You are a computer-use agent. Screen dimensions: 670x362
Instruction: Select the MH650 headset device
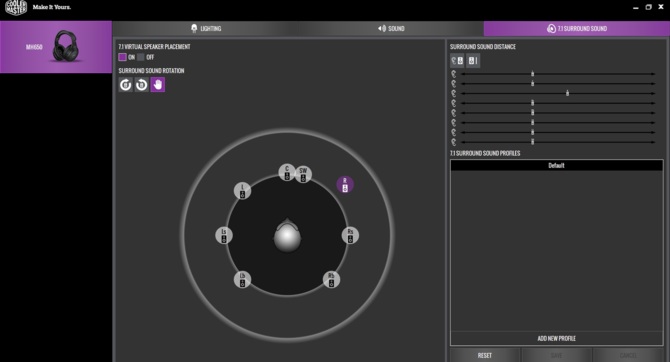pyautogui.click(x=56, y=47)
